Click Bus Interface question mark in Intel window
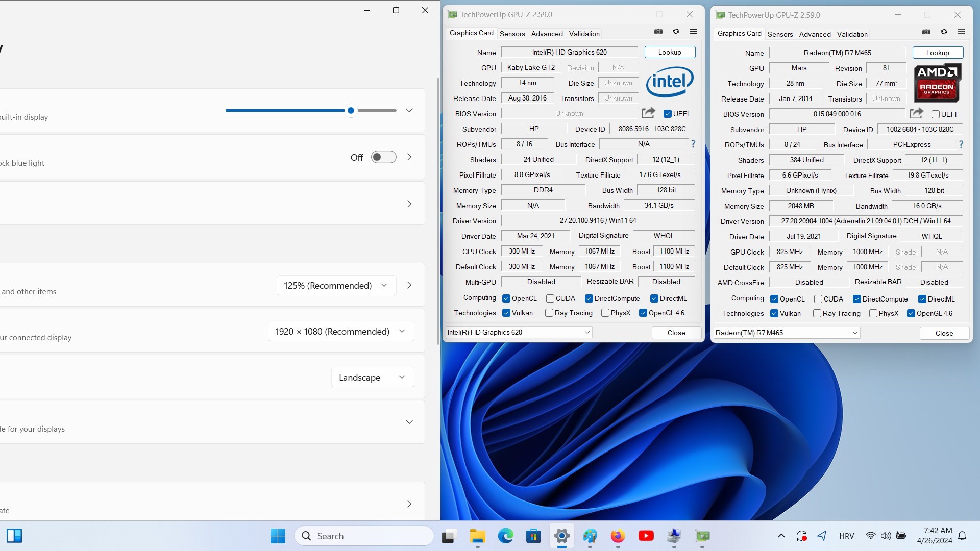This screenshot has height=551, width=980. [x=693, y=144]
